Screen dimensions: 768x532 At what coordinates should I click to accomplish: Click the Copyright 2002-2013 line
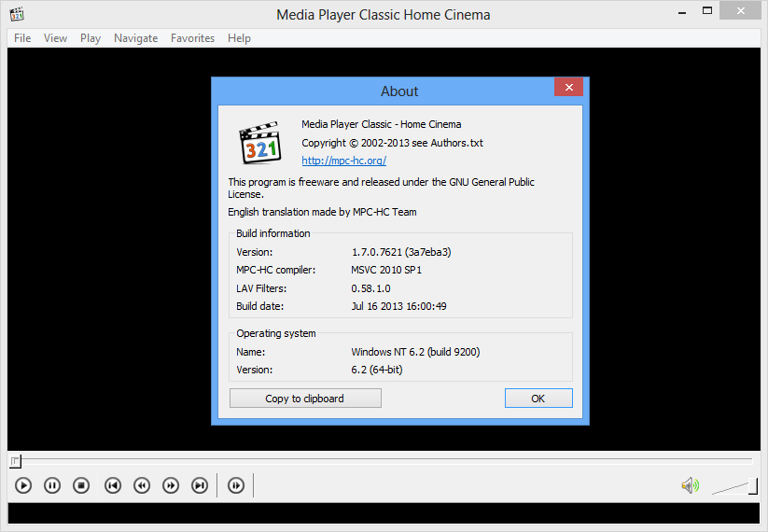pyautogui.click(x=392, y=143)
